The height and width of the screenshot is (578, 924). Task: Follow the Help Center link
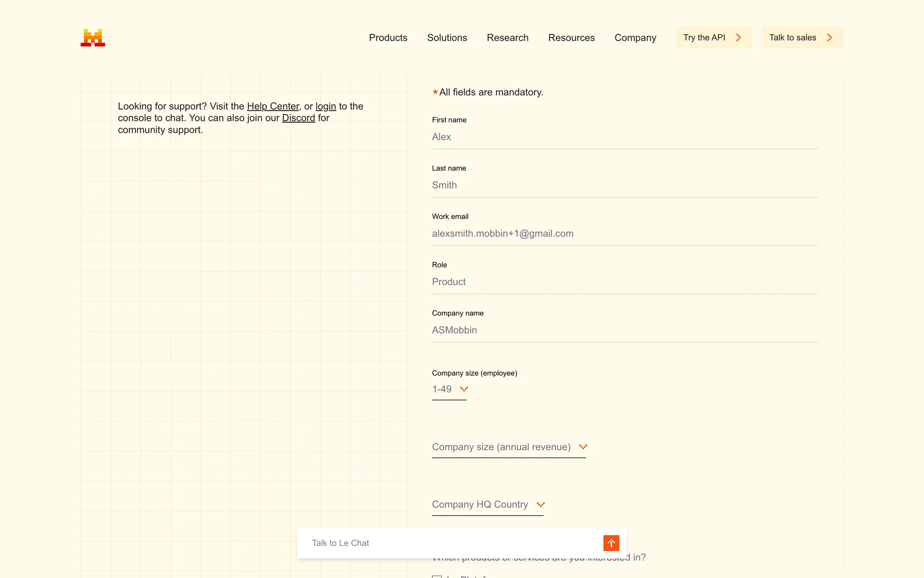coord(273,106)
